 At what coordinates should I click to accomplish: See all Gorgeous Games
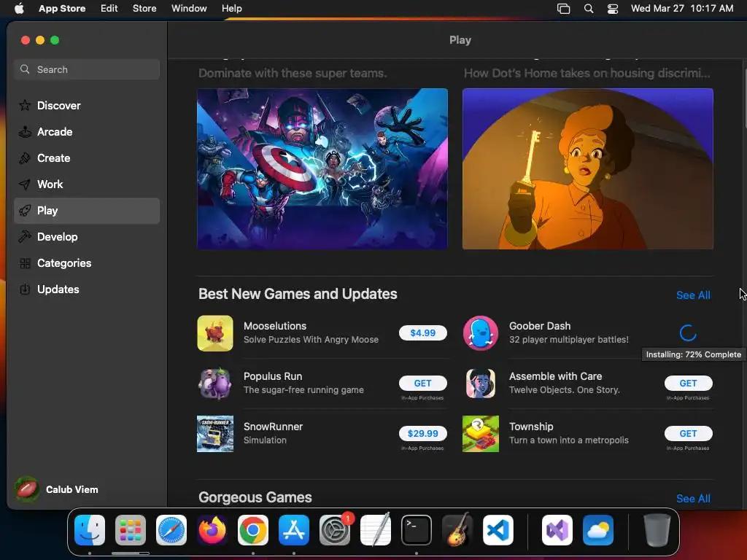(693, 499)
